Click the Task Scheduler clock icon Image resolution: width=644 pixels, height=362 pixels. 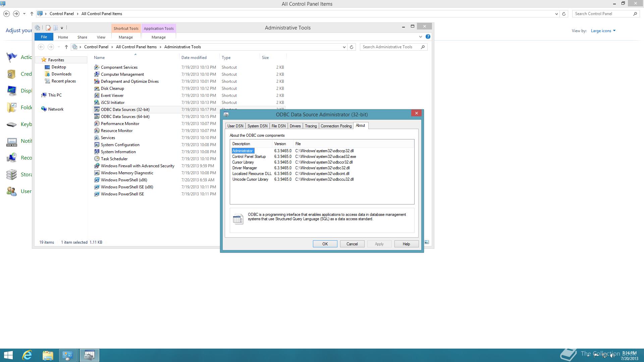pyautogui.click(x=97, y=159)
